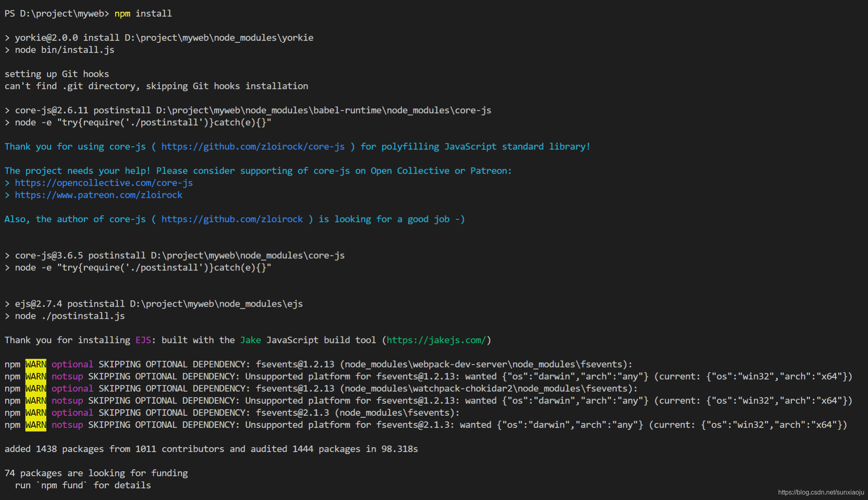Open the github.com/zloirock/core-js link

tap(253, 147)
